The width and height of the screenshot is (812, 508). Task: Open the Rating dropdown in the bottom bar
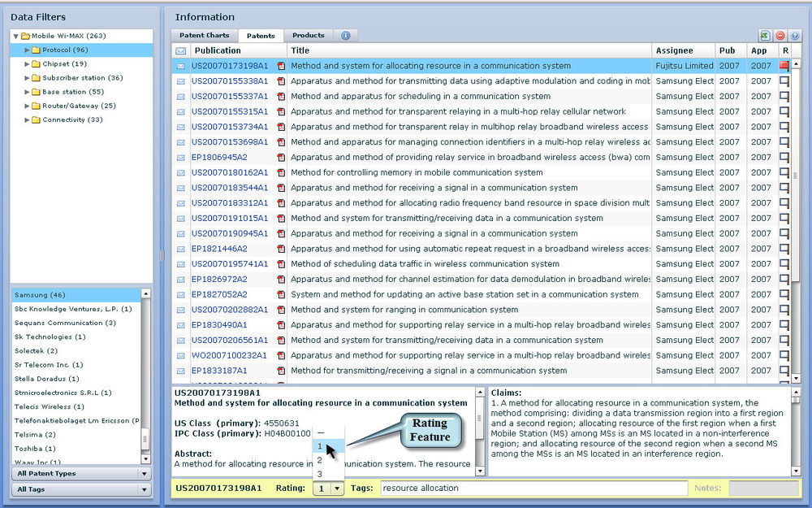[336, 488]
